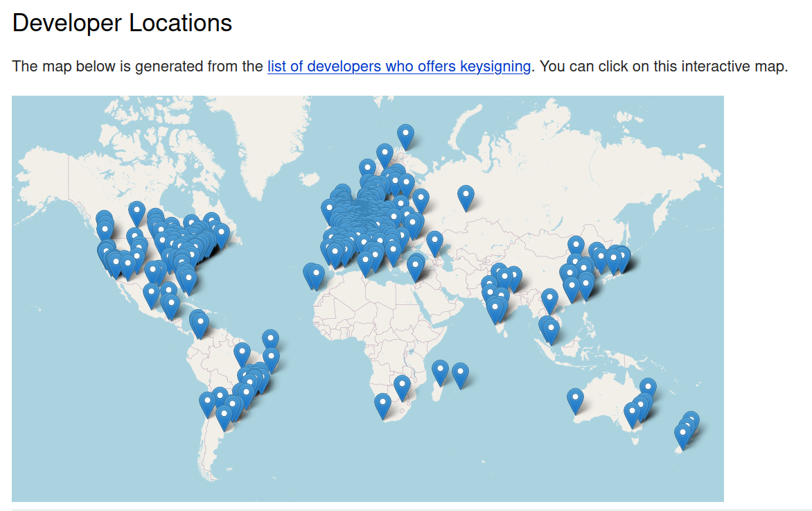This screenshot has width=812, height=511.
Task: Click the marker east of Madagascar
Action: coord(460,373)
